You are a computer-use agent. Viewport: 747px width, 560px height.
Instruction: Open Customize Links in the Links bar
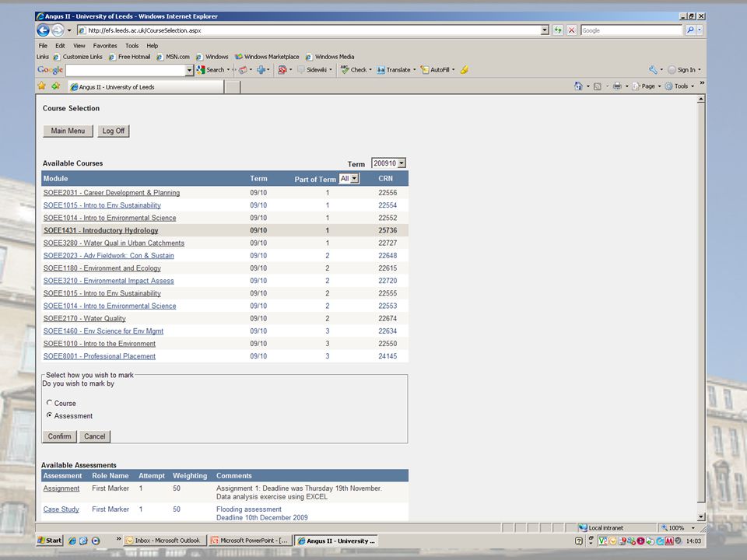(x=78, y=57)
